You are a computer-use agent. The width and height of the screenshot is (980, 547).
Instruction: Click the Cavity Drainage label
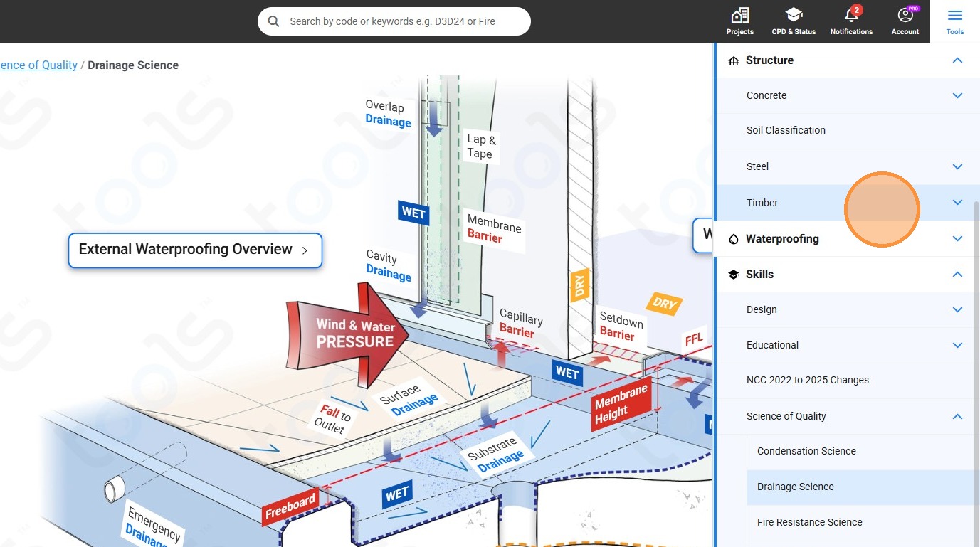(x=388, y=266)
